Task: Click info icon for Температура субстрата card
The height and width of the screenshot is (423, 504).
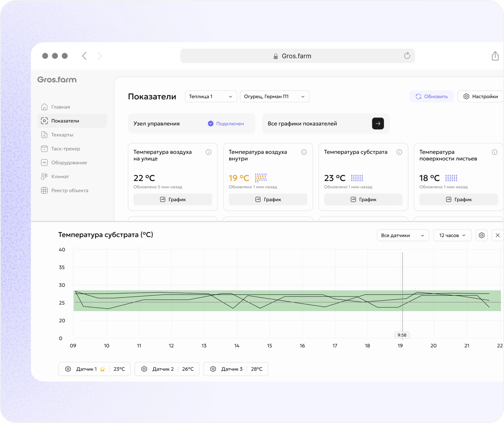Action: (x=399, y=152)
